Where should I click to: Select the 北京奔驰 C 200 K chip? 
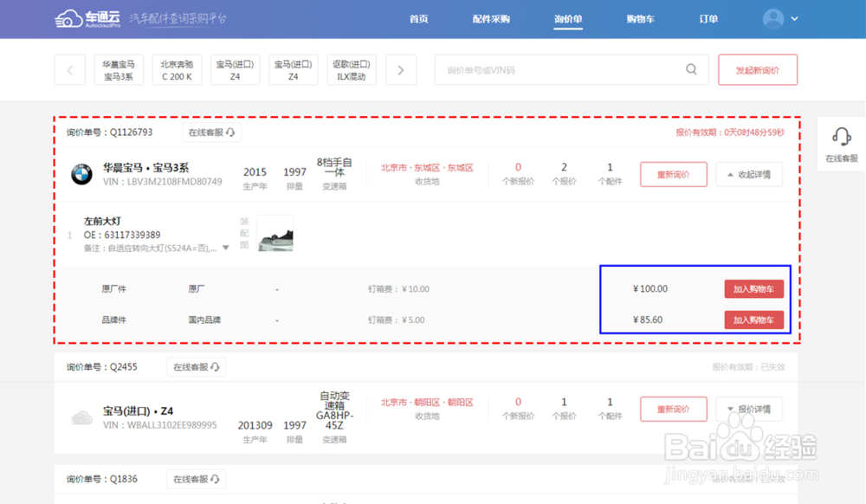click(x=177, y=70)
